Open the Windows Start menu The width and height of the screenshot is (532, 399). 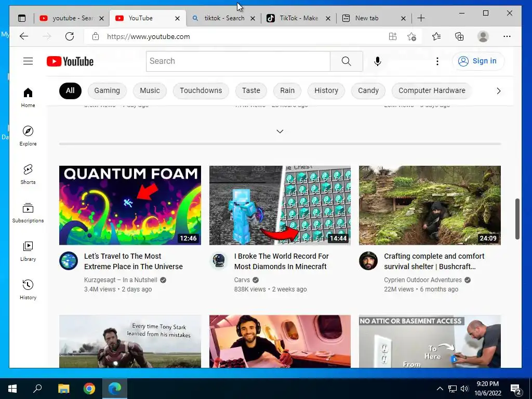pos(12,389)
